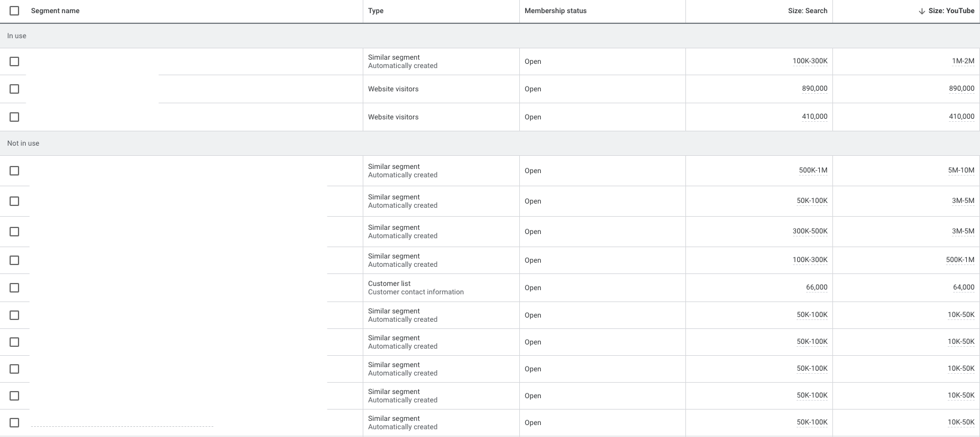Click the Type column header
980x437 pixels.
pos(376,11)
